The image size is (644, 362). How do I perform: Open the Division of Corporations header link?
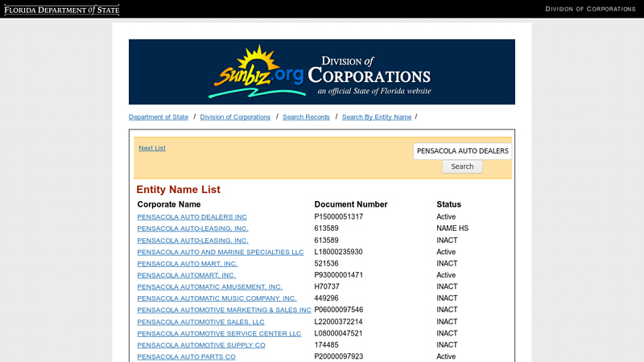point(590,9)
